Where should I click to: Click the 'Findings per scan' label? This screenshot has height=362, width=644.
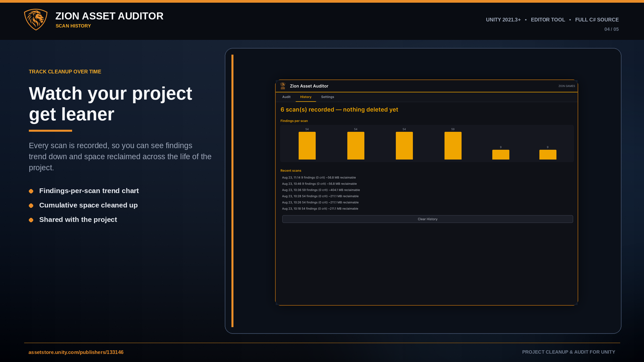(x=294, y=121)
